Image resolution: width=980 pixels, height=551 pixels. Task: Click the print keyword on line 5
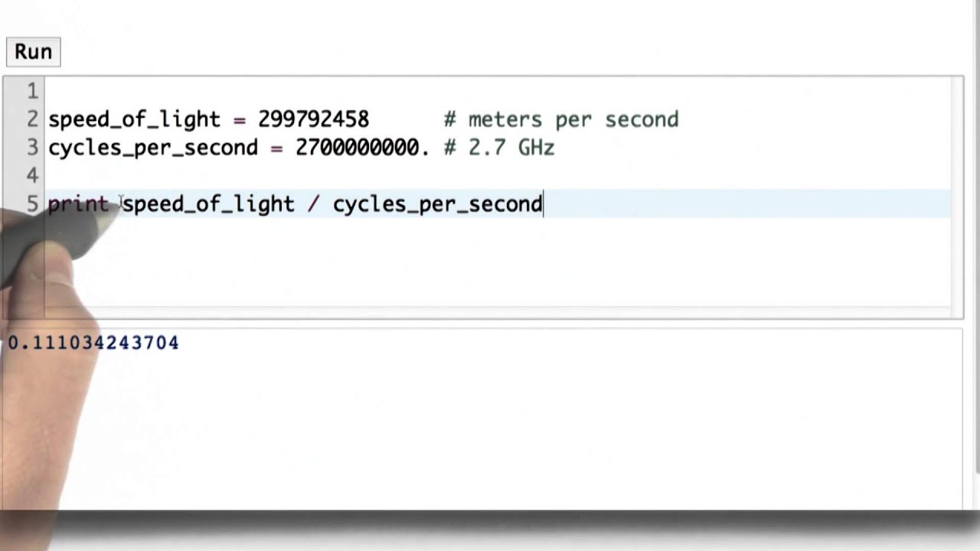point(78,204)
